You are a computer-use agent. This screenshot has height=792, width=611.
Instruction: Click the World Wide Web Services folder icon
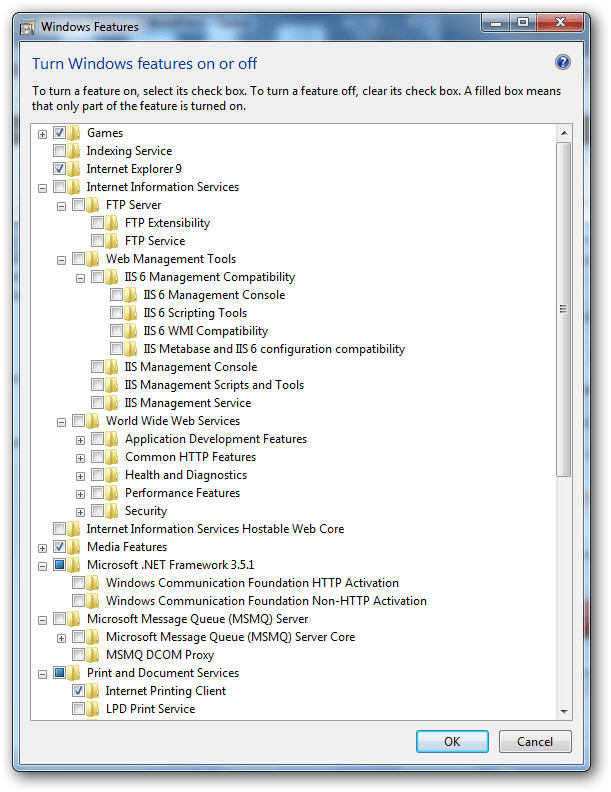click(x=93, y=421)
